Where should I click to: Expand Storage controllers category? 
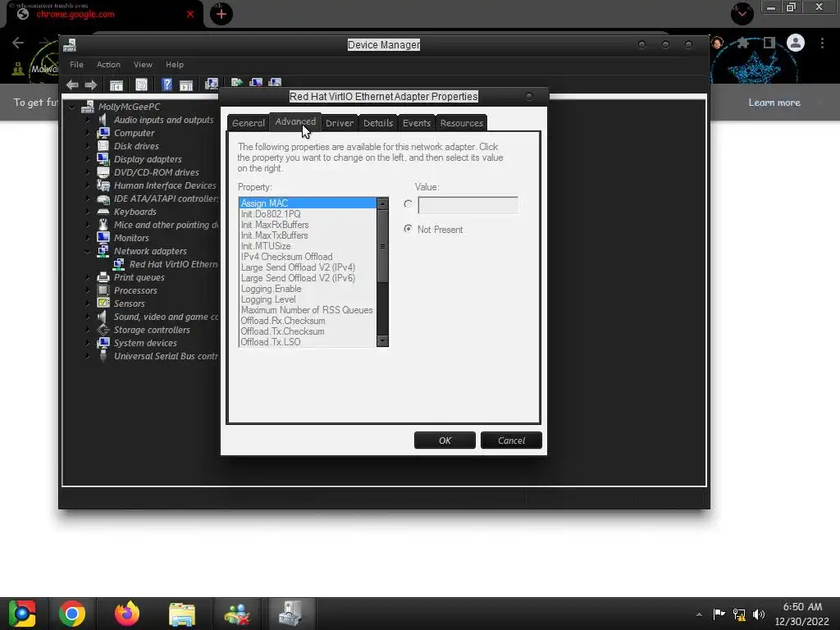[88, 330]
